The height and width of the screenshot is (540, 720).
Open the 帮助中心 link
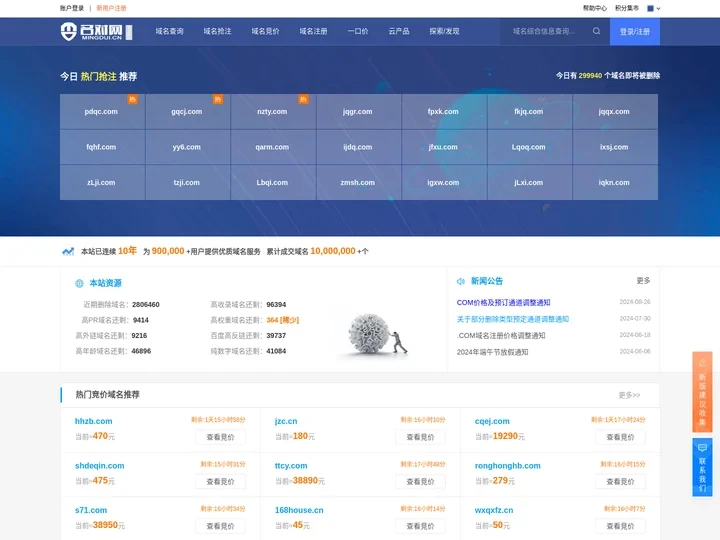[595, 8]
